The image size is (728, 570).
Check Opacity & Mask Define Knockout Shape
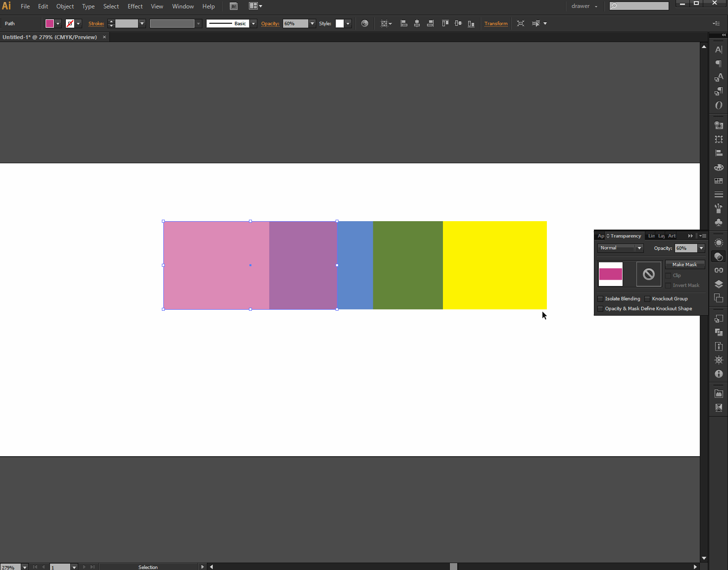coord(600,309)
